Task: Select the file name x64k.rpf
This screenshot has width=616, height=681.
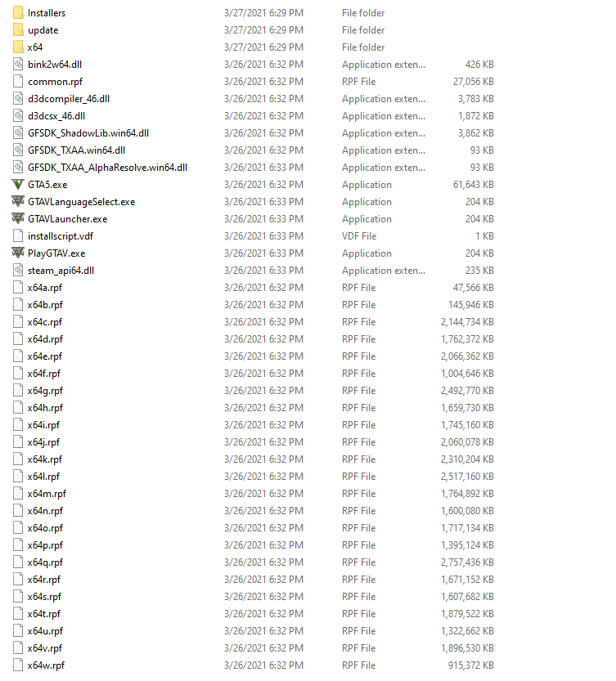Action: pos(45,459)
